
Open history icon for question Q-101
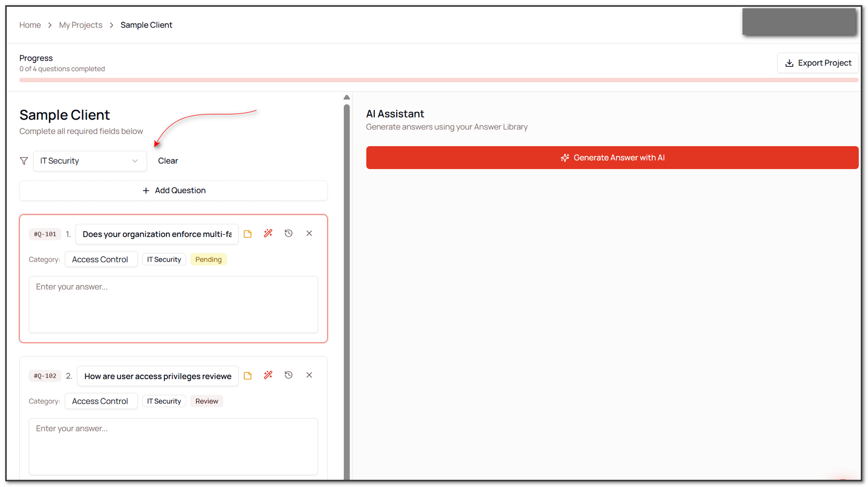pyautogui.click(x=289, y=234)
